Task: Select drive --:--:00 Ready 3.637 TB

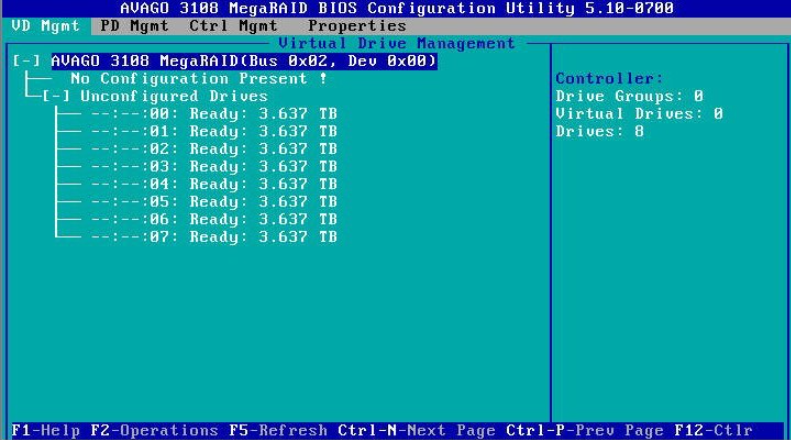Action: pyautogui.click(x=214, y=114)
